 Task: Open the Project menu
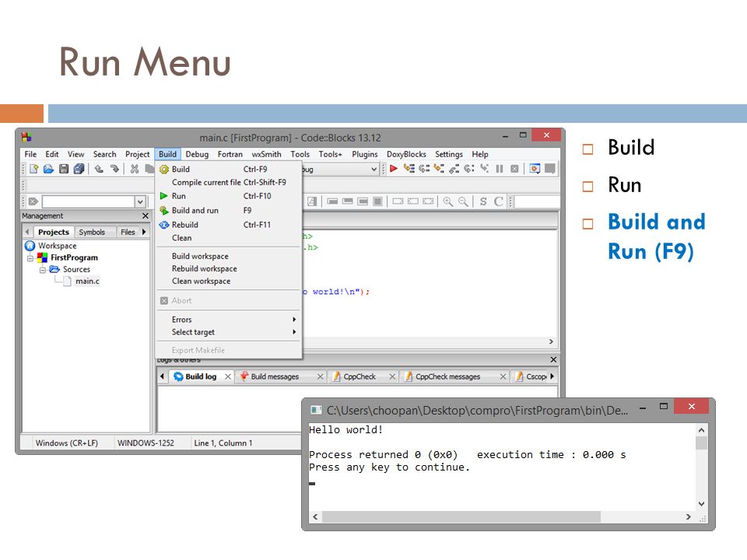pos(138,154)
